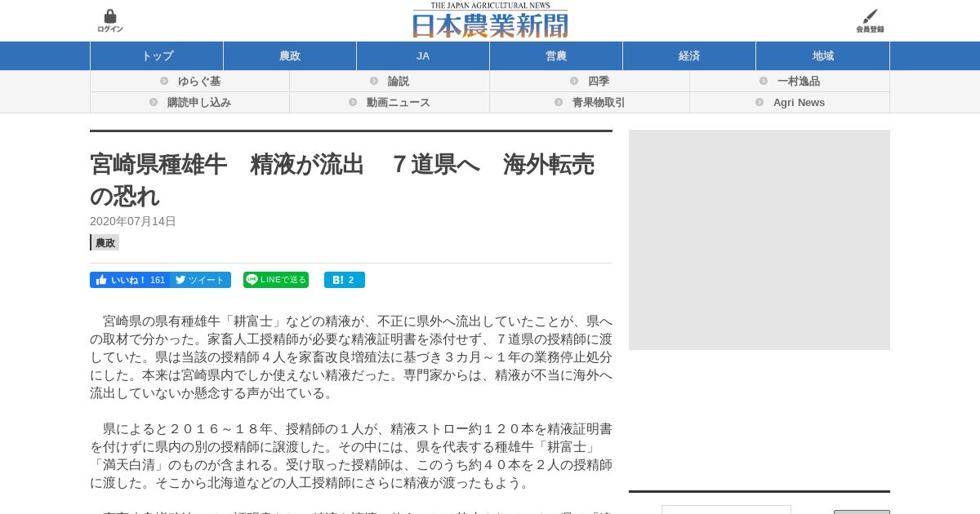Open the 農政 navigation tab
The width and height of the screenshot is (980, 514).
point(290,55)
